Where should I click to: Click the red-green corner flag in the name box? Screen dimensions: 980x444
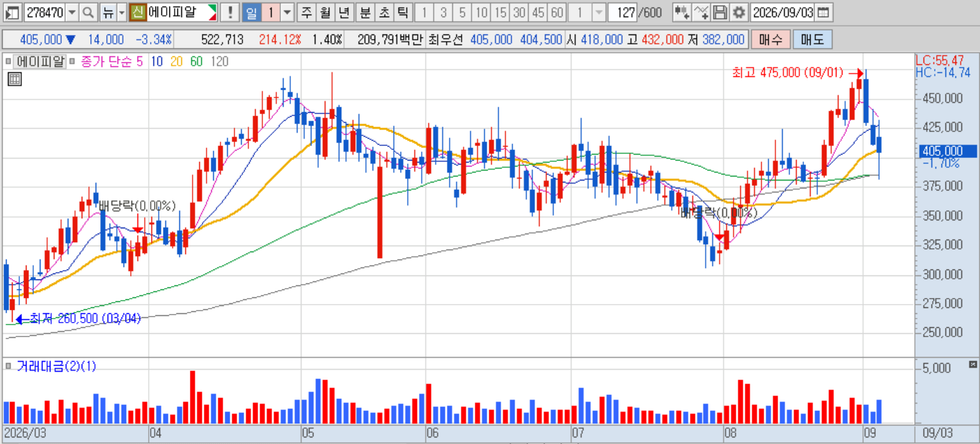click(212, 12)
